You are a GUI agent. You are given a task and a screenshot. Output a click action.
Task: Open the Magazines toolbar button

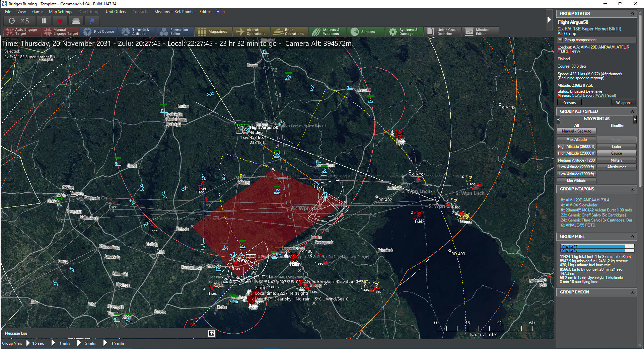click(x=213, y=32)
